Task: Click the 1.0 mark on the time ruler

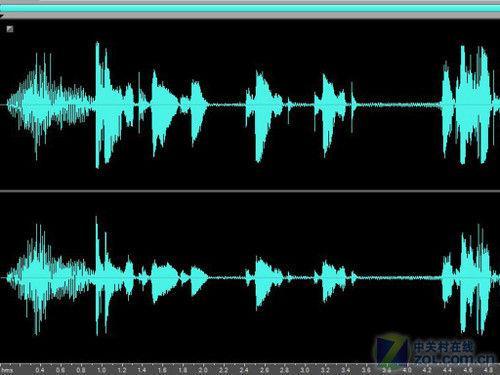Action: point(101,370)
